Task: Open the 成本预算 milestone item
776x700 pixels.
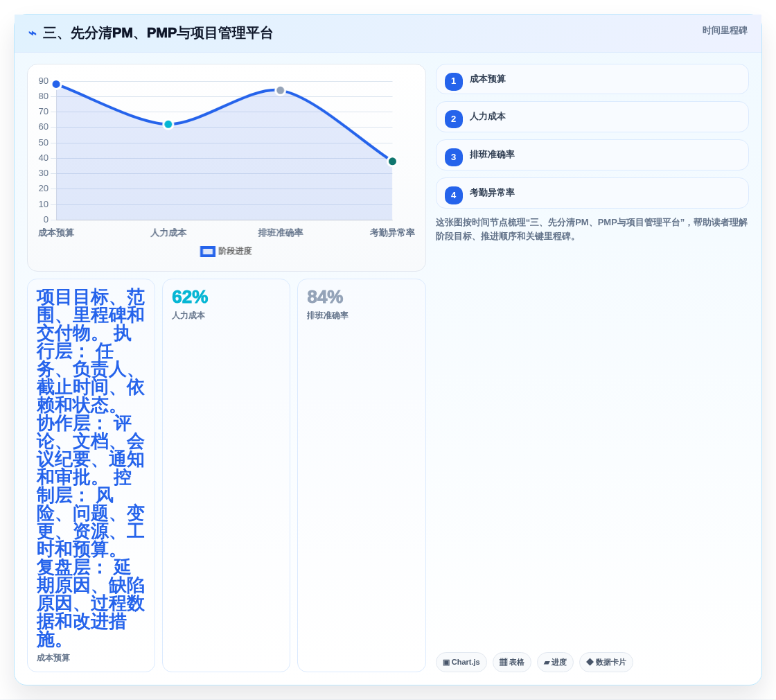Action: (592, 79)
